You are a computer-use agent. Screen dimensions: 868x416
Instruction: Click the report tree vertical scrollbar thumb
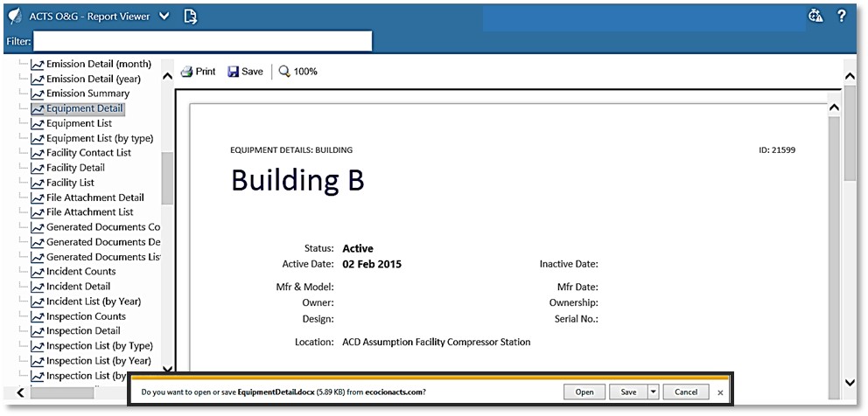(167, 178)
